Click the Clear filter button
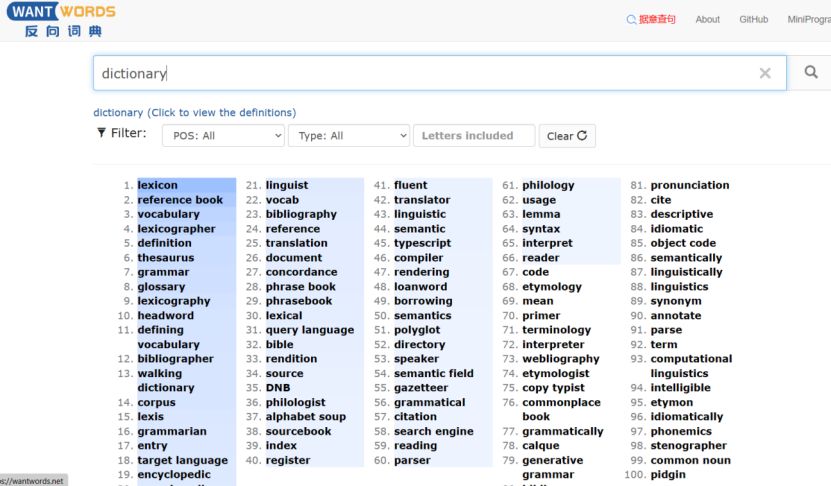 coord(567,136)
